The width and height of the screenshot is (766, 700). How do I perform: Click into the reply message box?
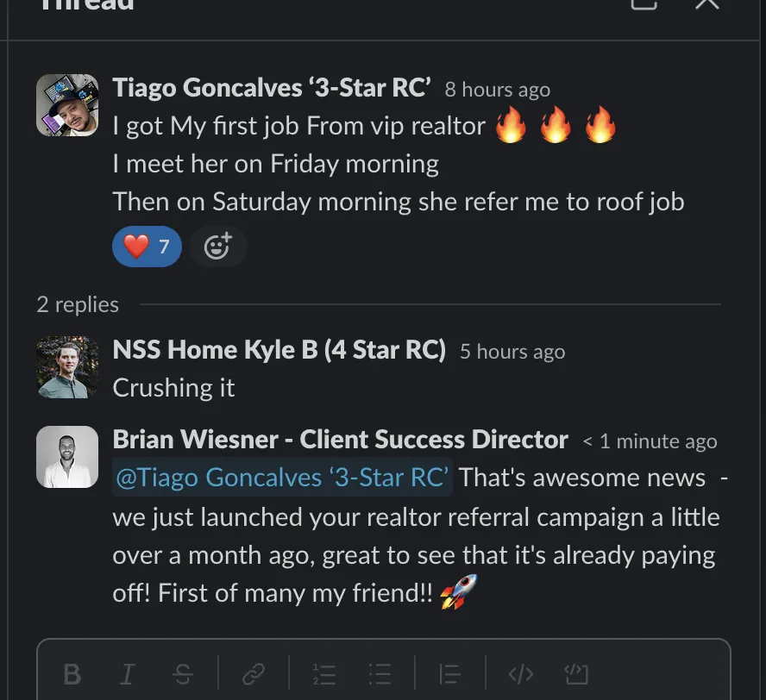(384, 669)
